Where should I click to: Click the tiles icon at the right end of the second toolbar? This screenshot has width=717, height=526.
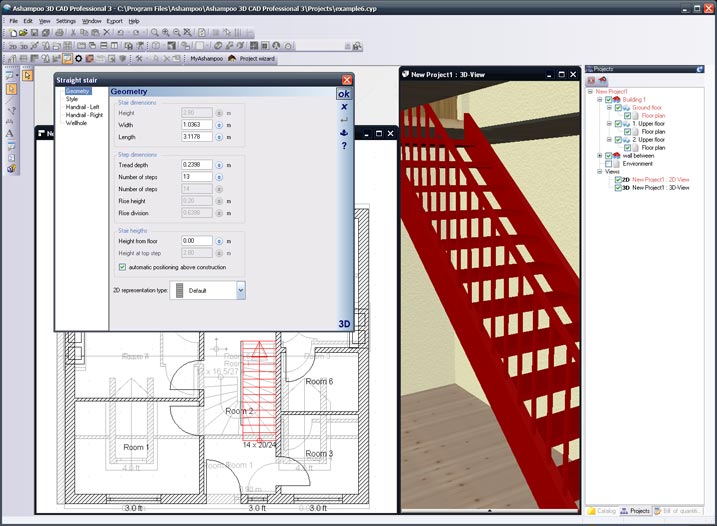[357, 46]
